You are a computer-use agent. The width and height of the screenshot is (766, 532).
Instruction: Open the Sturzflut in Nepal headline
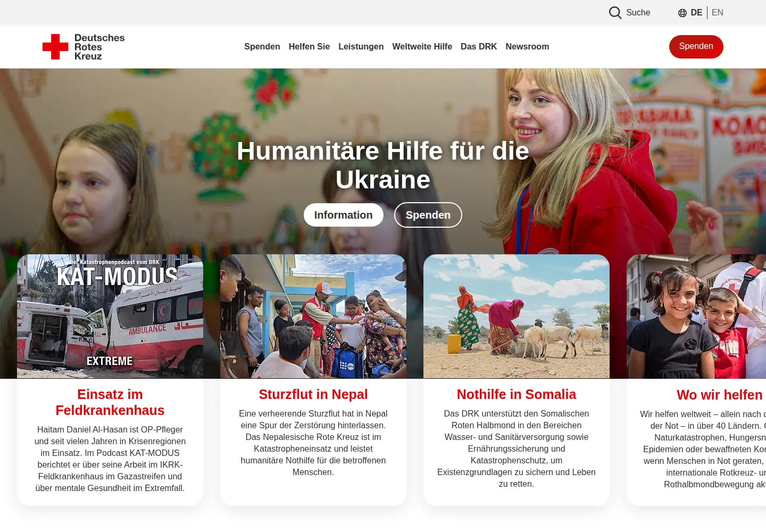(313, 394)
